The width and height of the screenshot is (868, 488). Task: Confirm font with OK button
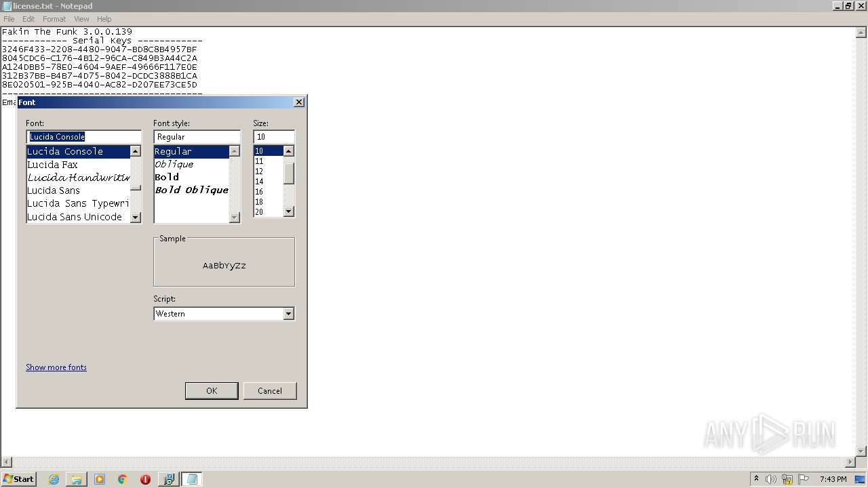pos(212,390)
